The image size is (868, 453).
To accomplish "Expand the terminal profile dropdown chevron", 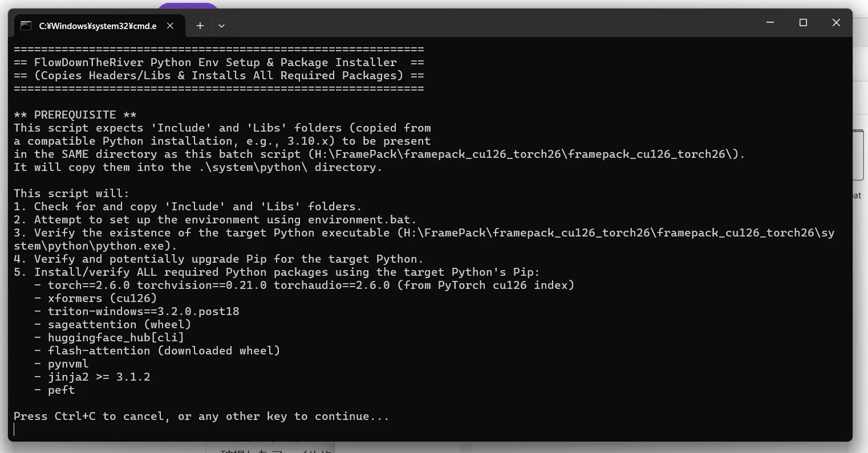I will pos(221,26).
